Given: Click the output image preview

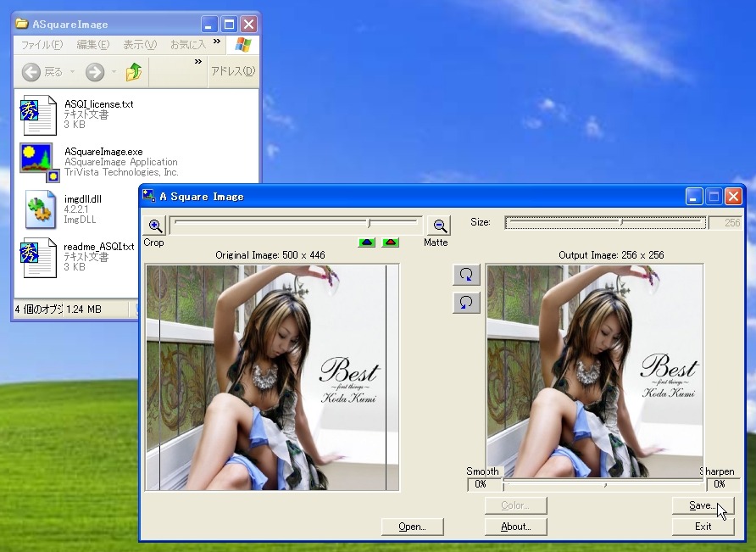Looking at the screenshot, I should 595,371.
